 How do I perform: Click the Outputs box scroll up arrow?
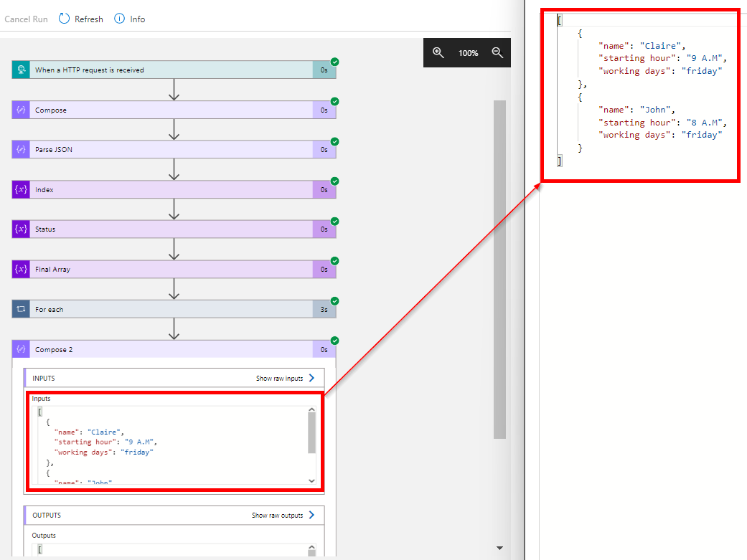pyautogui.click(x=311, y=547)
